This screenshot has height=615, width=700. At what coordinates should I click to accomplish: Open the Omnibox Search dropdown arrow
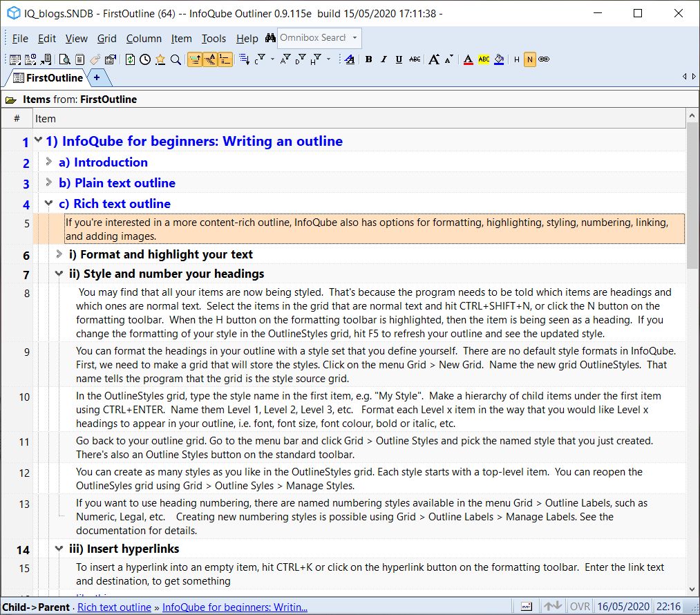(x=355, y=38)
